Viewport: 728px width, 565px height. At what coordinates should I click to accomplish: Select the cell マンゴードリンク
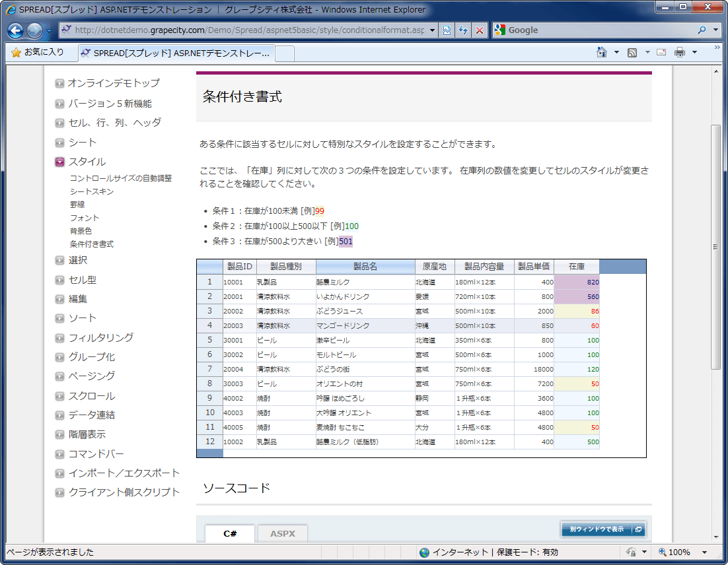(365, 325)
